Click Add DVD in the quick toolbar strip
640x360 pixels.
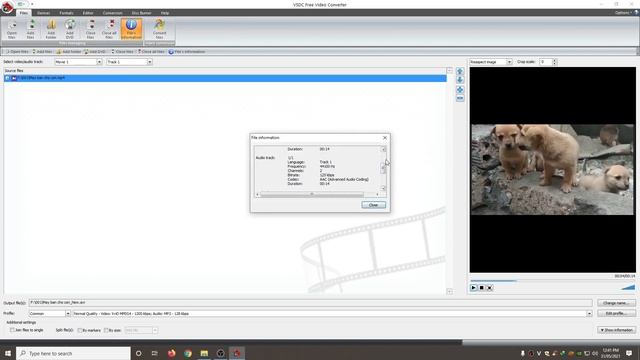tap(95, 52)
